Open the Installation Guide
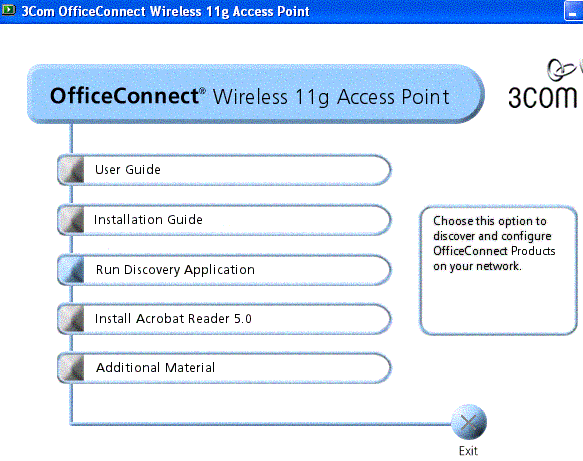The height and width of the screenshot is (461, 583). coord(224,220)
